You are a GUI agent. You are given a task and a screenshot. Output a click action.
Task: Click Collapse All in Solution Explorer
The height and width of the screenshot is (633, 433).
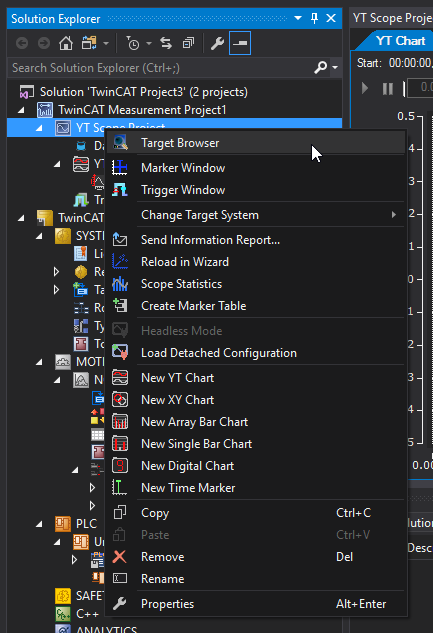[x=188, y=43]
